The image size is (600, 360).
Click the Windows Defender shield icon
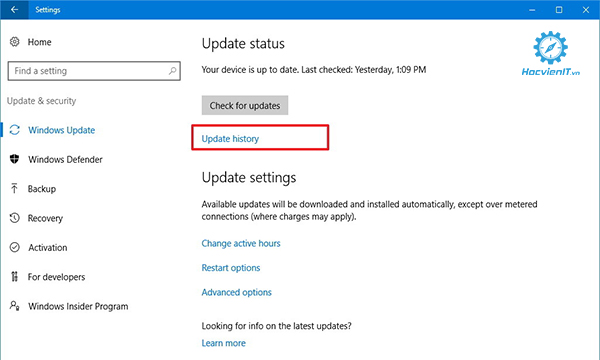coord(15,159)
